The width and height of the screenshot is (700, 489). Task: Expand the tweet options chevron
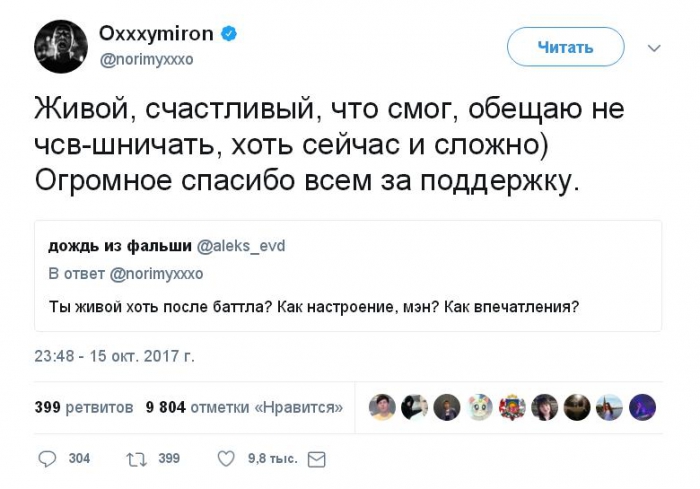[654, 47]
